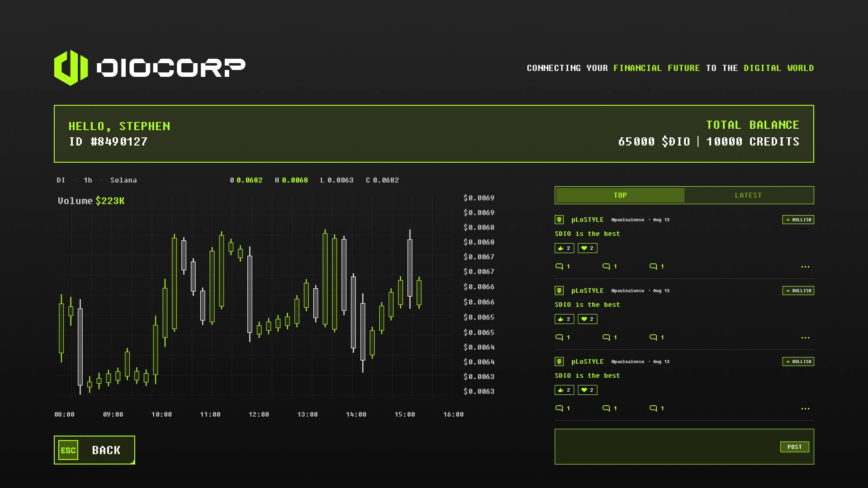Screen dimensions: 868x488
Task: Click third comment bubble on the third post
Action: pyautogui.click(x=654, y=408)
